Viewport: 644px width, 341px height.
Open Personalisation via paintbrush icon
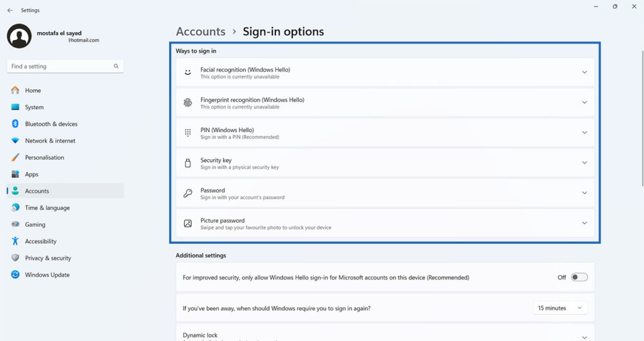coord(15,158)
